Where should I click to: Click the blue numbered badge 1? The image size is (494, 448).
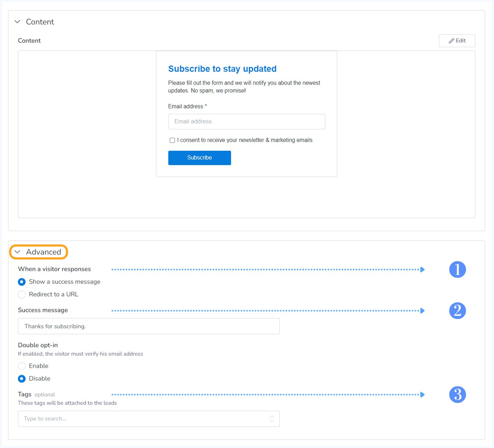(x=458, y=270)
